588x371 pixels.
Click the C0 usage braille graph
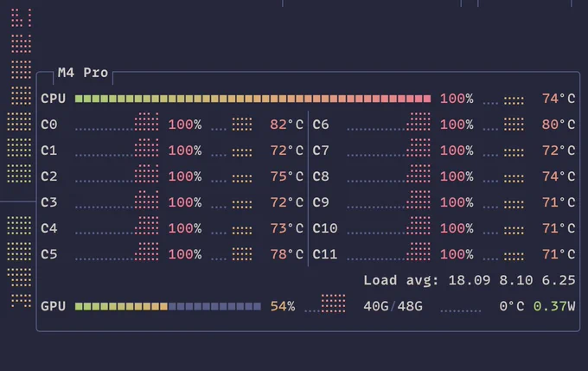click(117, 122)
